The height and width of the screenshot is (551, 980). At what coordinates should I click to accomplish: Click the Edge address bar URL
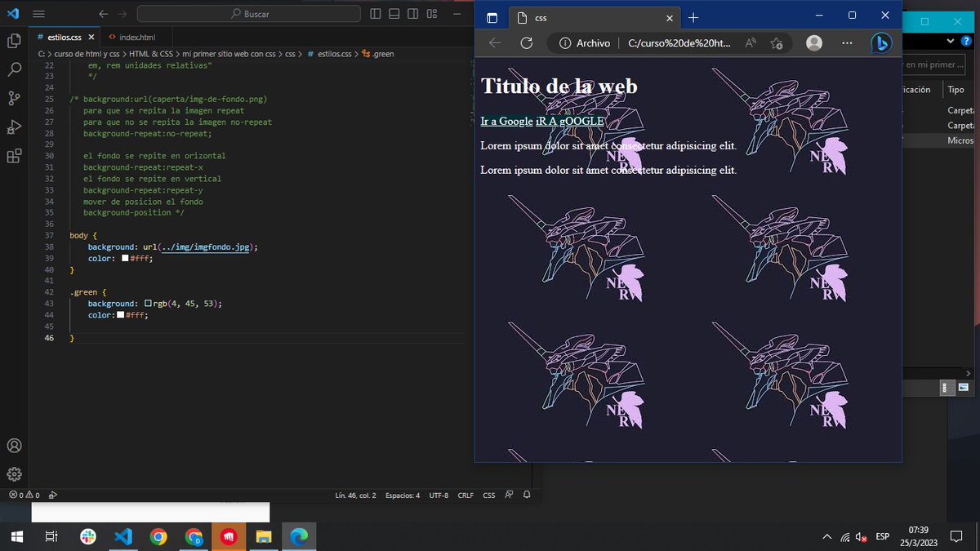point(679,43)
